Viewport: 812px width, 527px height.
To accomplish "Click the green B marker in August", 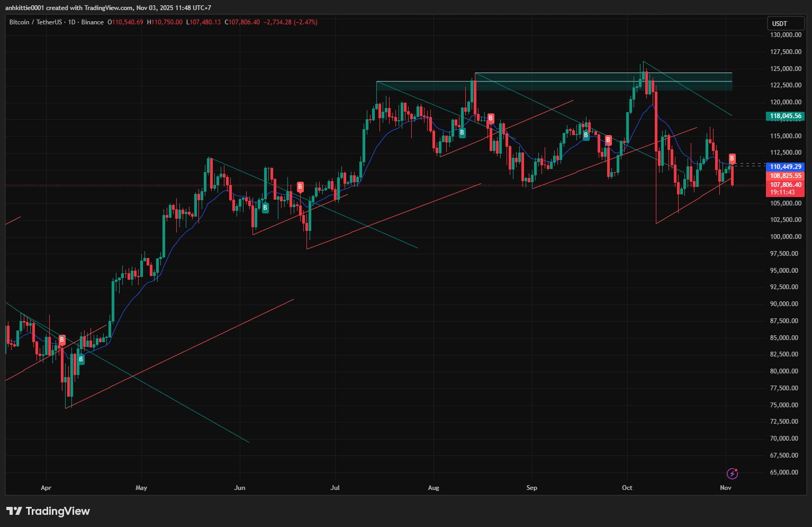I will coord(462,132).
